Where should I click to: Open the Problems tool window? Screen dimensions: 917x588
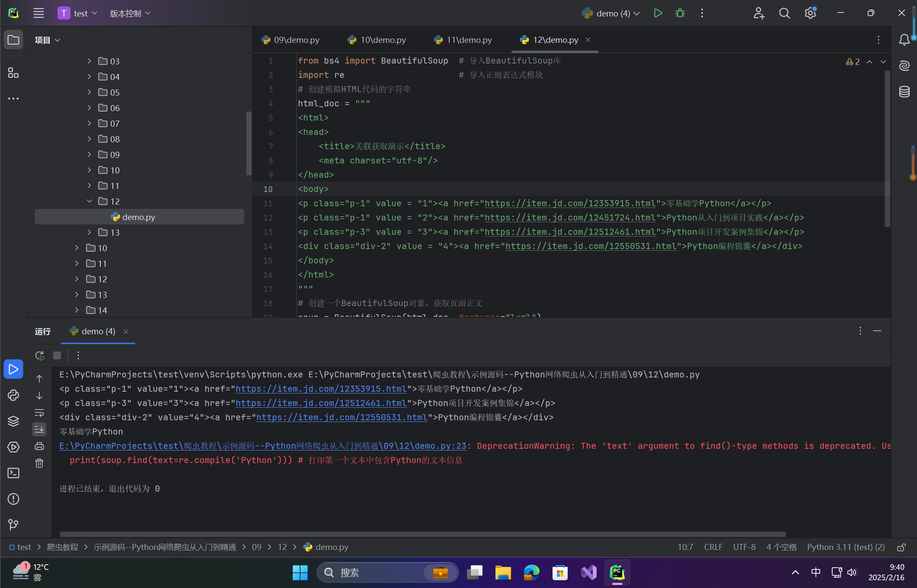tap(13, 499)
